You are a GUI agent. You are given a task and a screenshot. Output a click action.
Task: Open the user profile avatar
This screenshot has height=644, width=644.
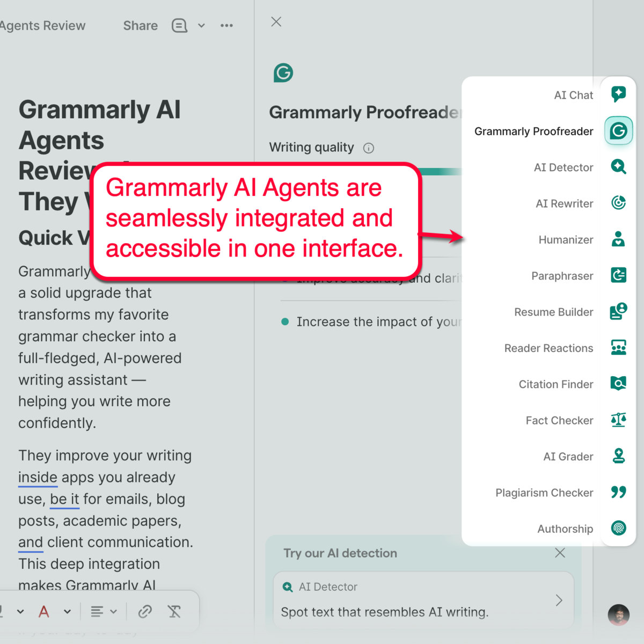618,614
